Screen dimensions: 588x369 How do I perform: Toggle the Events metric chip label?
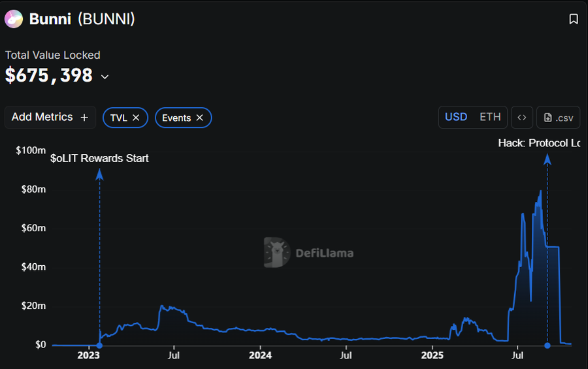[176, 118]
